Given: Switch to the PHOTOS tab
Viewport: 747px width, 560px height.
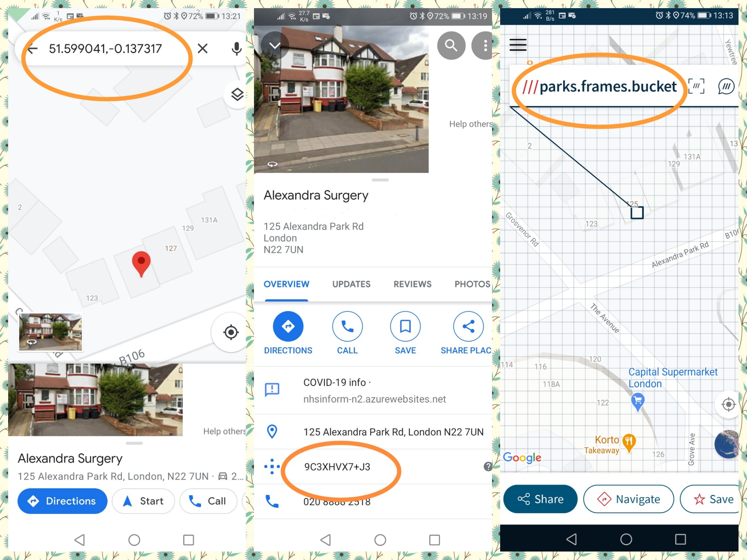Looking at the screenshot, I should (472, 284).
